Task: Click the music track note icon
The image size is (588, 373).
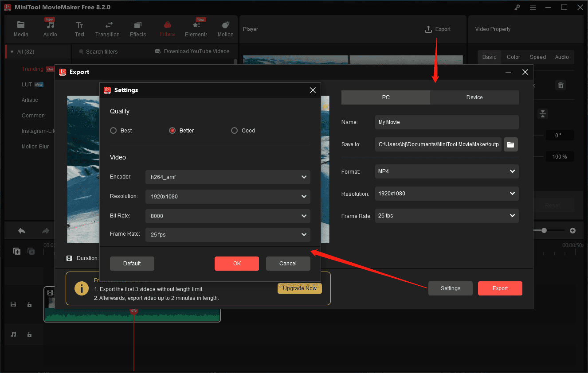Action: tap(13, 334)
